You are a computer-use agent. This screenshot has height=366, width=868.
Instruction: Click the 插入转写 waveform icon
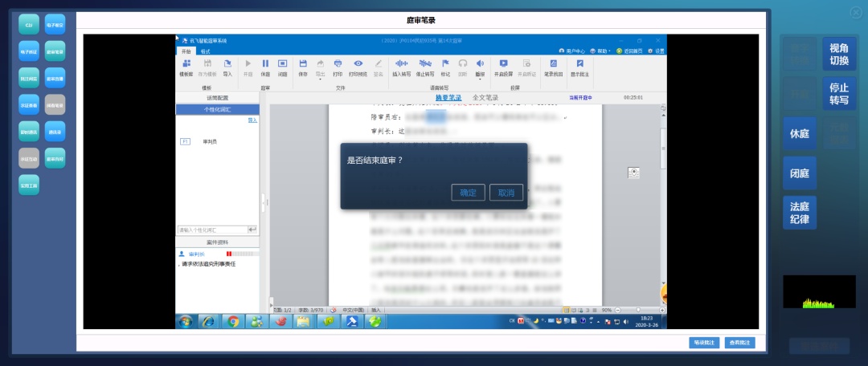[x=400, y=63]
